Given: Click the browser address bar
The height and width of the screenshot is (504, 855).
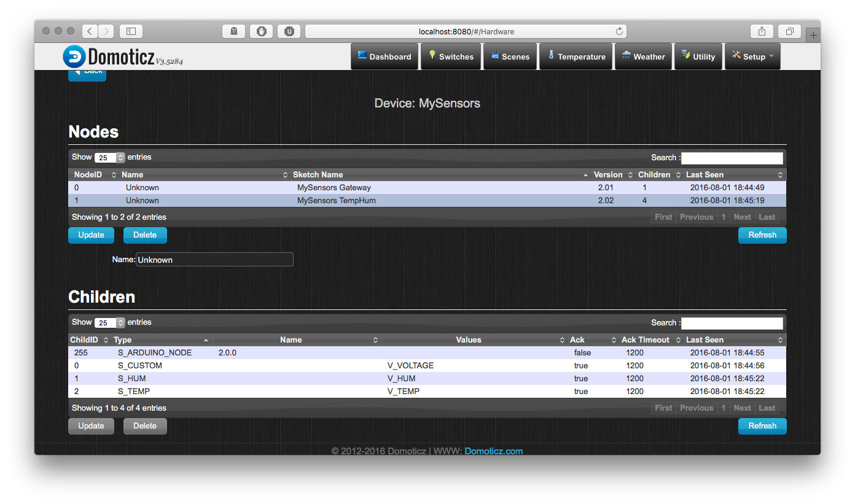Looking at the screenshot, I should point(466,31).
